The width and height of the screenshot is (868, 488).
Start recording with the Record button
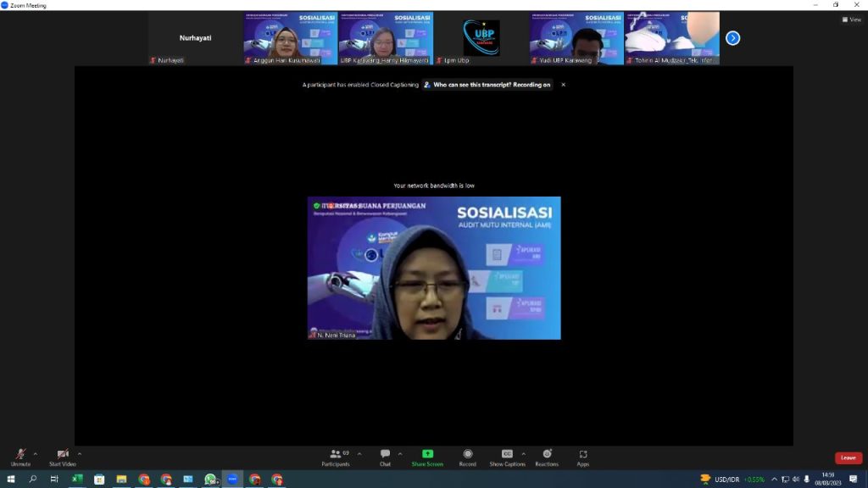(x=468, y=457)
